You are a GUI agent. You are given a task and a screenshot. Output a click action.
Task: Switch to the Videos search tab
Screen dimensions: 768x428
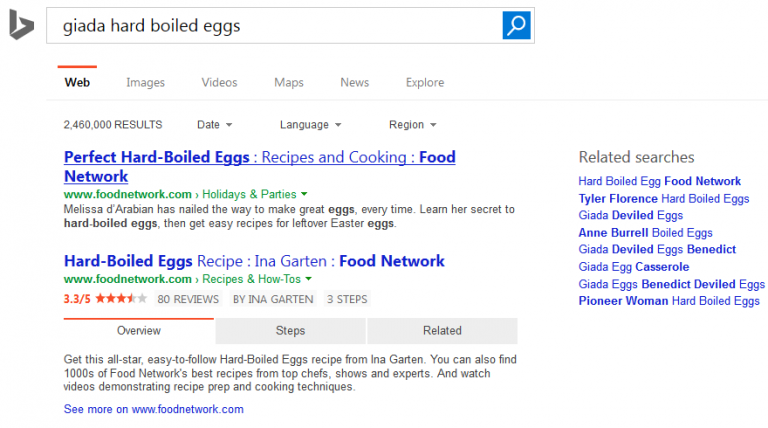(x=219, y=83)
